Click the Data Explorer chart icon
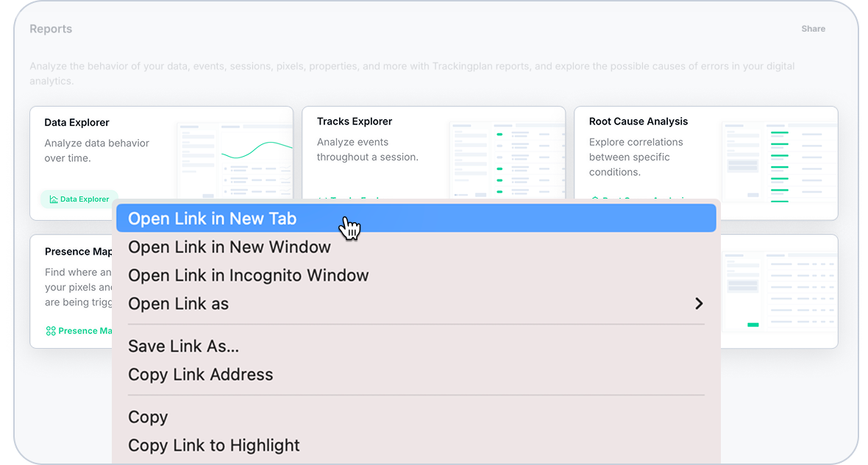868x465 pixels. point(54,199)
